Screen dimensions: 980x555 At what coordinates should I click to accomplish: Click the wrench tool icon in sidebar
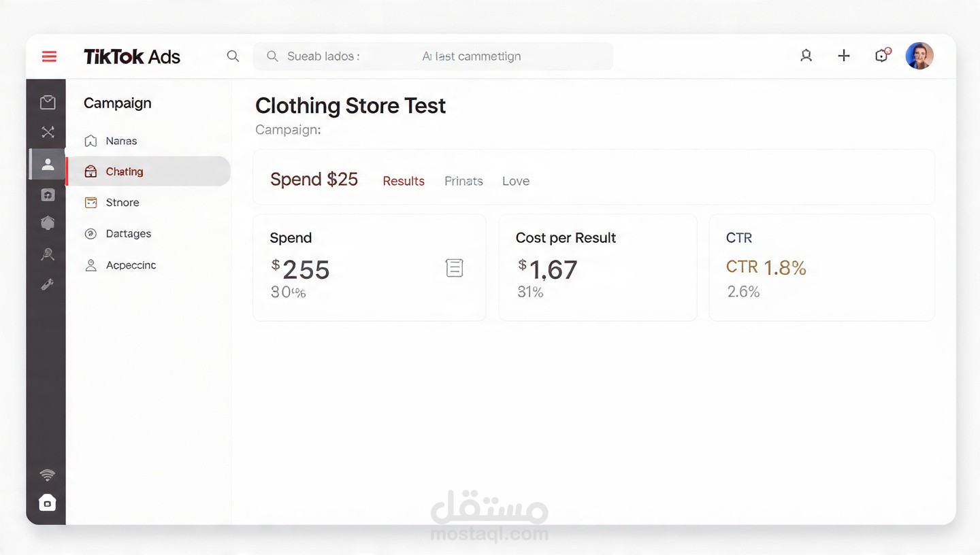[x=48, y=284]
